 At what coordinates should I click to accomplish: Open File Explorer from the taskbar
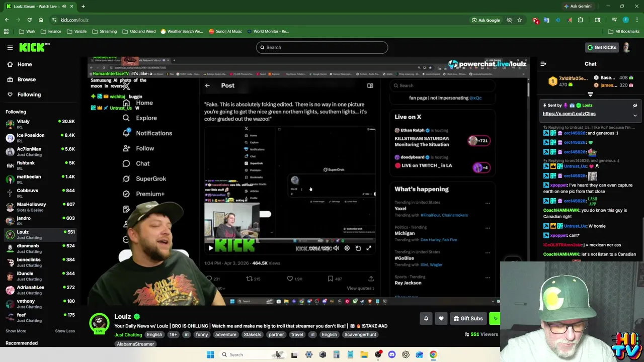(364, 354)
